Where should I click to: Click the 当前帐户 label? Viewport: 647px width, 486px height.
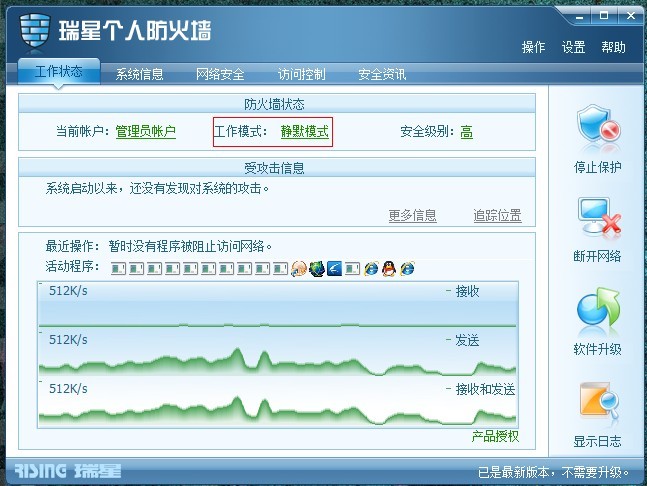point(82,132)
